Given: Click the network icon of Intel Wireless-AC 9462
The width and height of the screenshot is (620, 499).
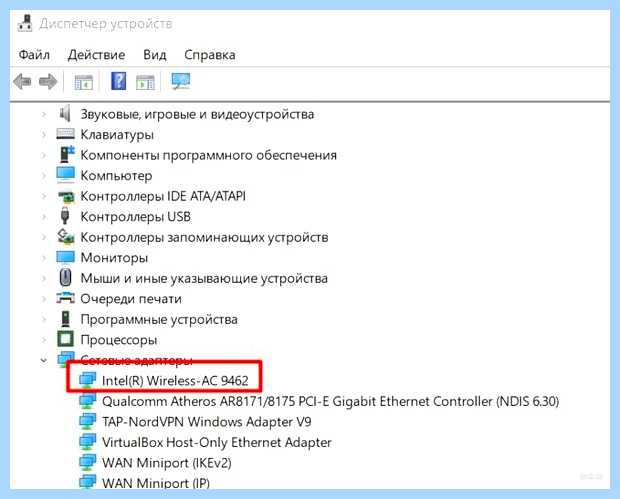Looking at the screenshot, I should coord(87,380).
